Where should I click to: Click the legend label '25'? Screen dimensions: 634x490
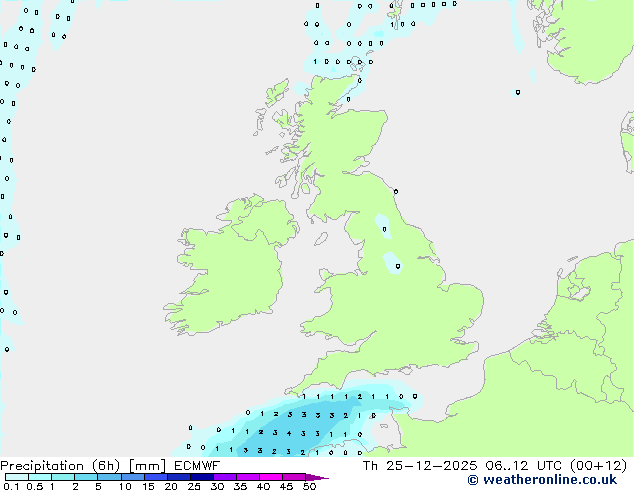[x=194, y=486]
